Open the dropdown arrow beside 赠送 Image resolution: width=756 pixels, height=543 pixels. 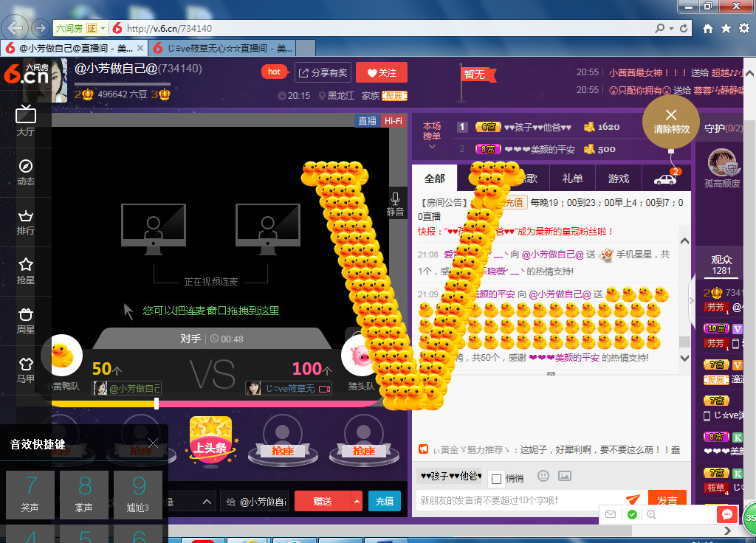357,501
